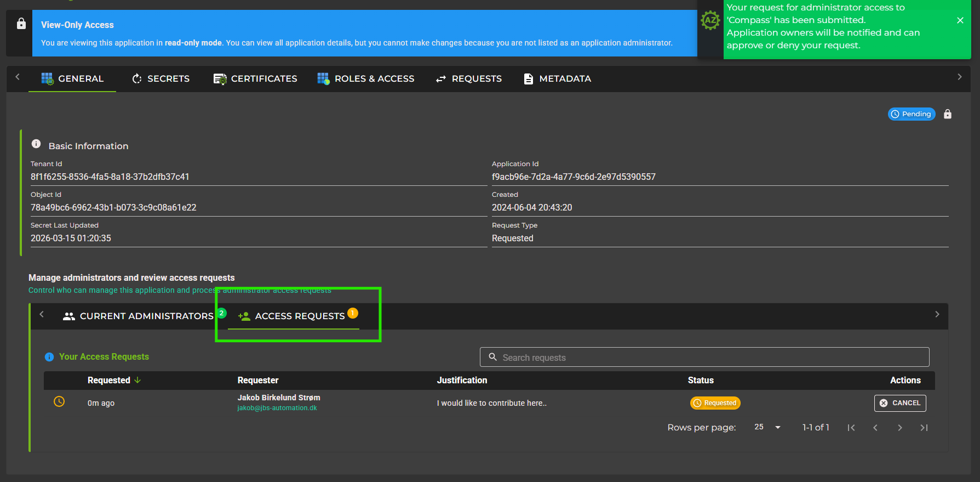
Task: Click the Justification column header
Action: click(x=462, y=380)
